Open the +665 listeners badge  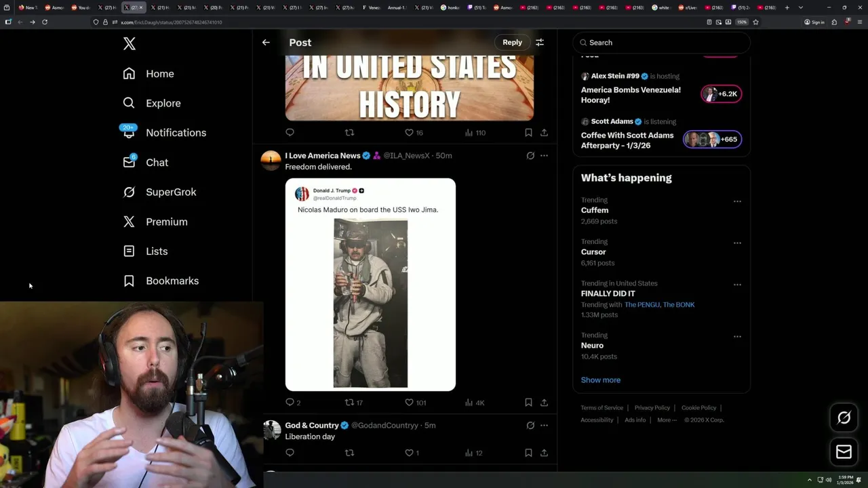(712, 140)
